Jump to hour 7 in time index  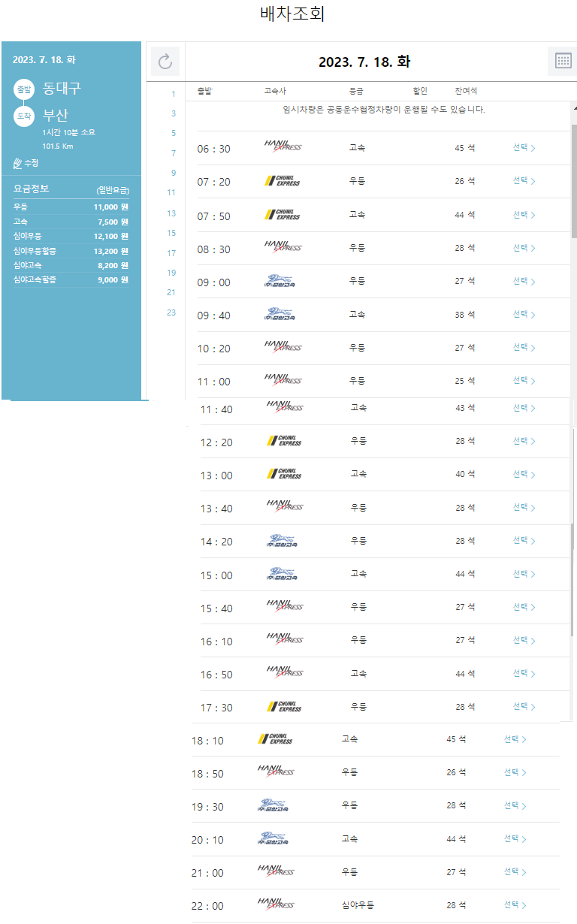[x=174, y=153]
